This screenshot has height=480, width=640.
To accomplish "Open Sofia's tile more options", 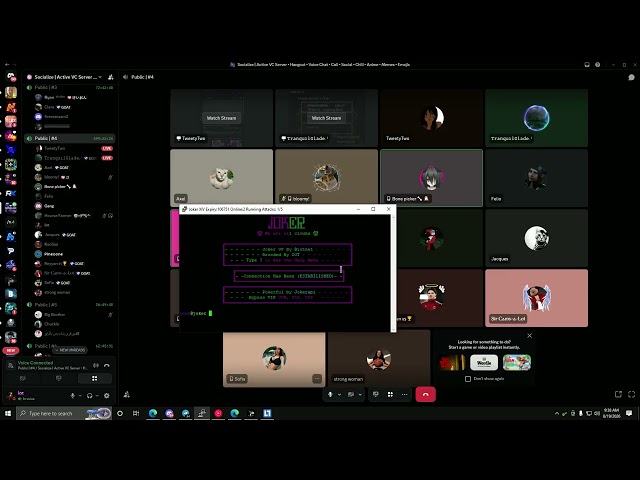I will pyautogui.click(x=317, y=379).
